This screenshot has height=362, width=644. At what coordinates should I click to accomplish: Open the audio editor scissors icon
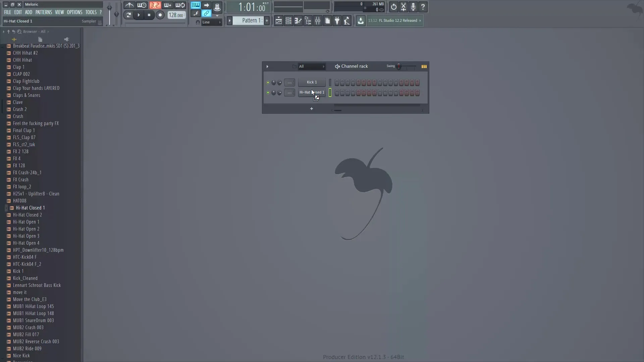click(404, 7)
